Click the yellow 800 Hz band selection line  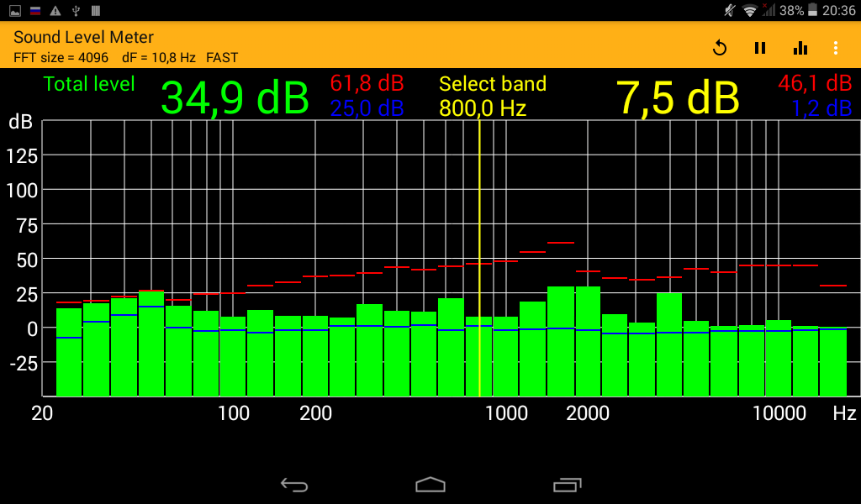(479, 258)
